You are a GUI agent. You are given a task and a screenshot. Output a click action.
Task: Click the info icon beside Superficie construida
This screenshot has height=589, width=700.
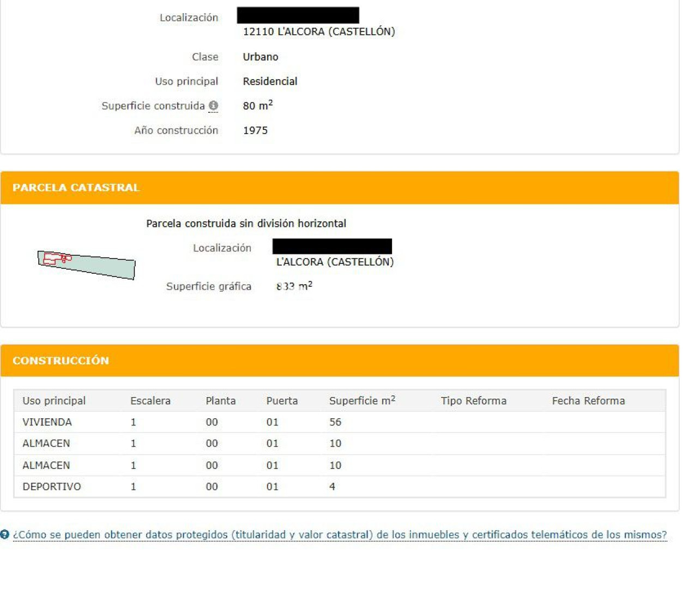pos(213,105)
